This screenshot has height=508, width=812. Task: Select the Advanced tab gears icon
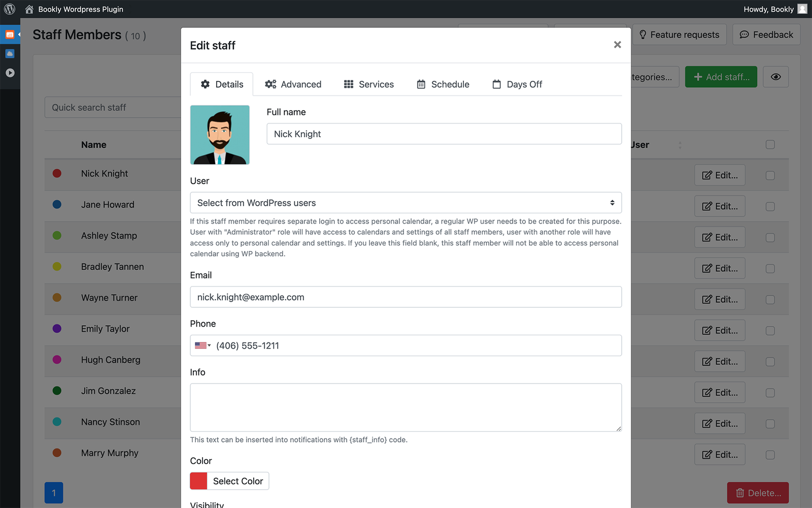270,84
